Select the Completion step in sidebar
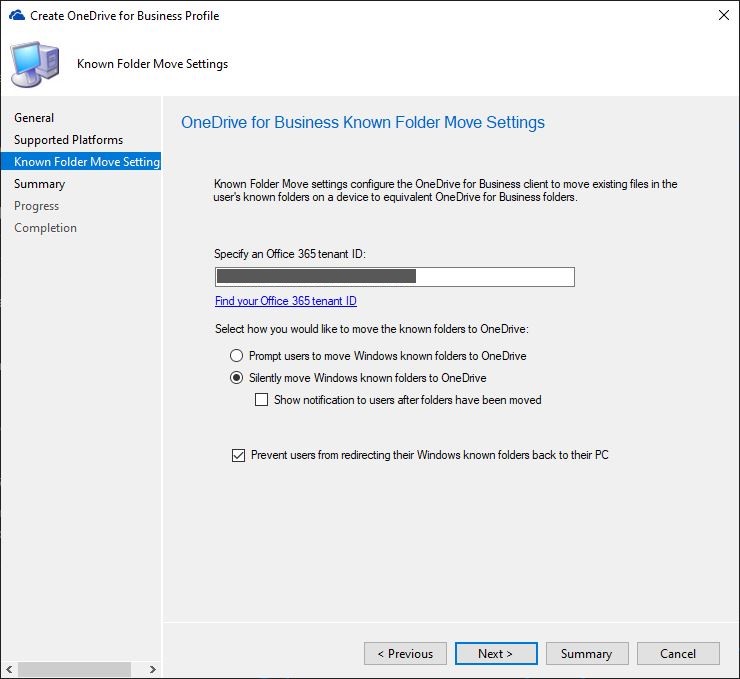 pyautogui.click(x=45, y=227)
